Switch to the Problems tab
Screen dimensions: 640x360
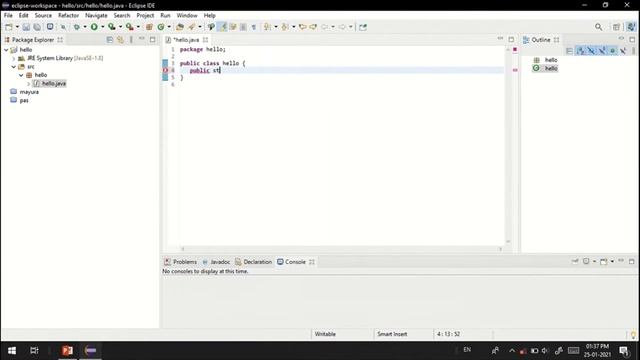click(180, 262)
